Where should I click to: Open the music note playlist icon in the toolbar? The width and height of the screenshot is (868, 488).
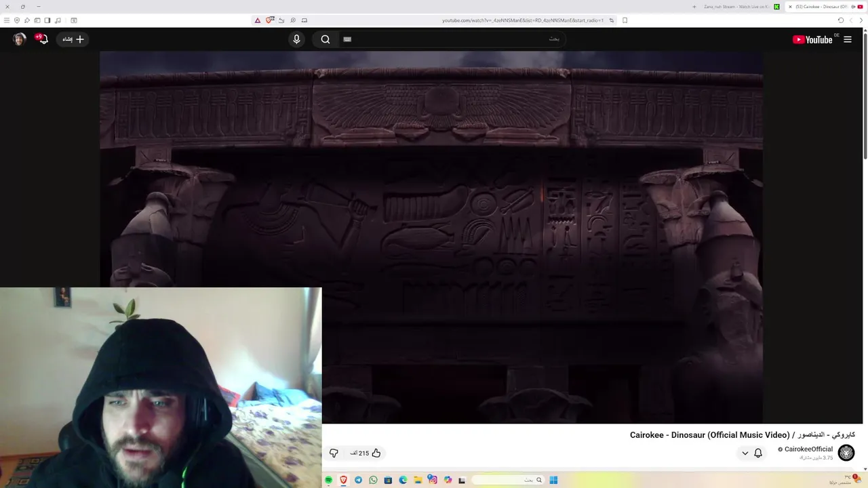click(58, 20)
